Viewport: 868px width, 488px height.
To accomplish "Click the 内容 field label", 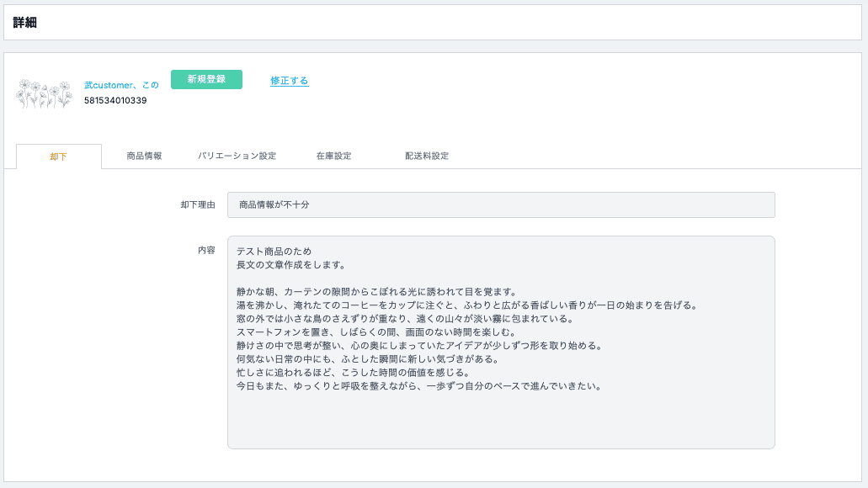I will coord(206,250).
